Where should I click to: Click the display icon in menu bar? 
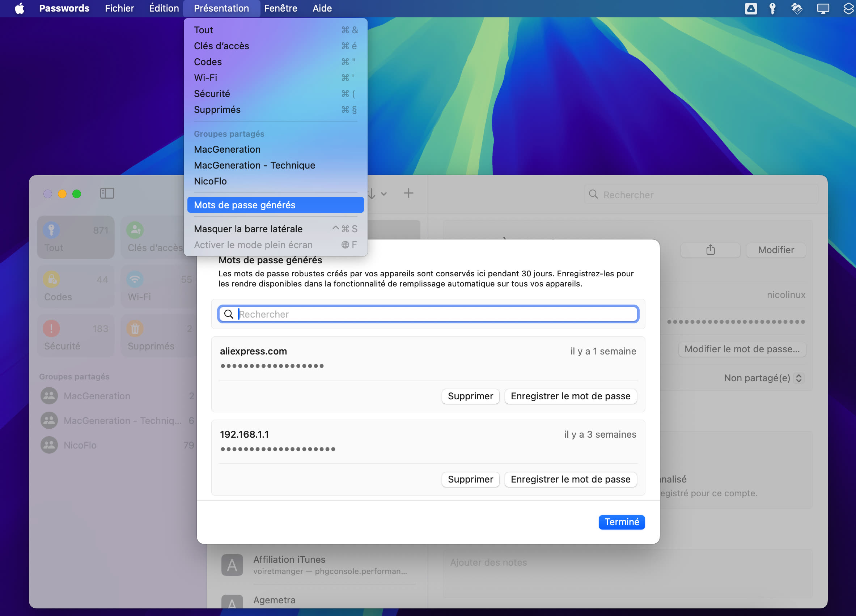823,8
